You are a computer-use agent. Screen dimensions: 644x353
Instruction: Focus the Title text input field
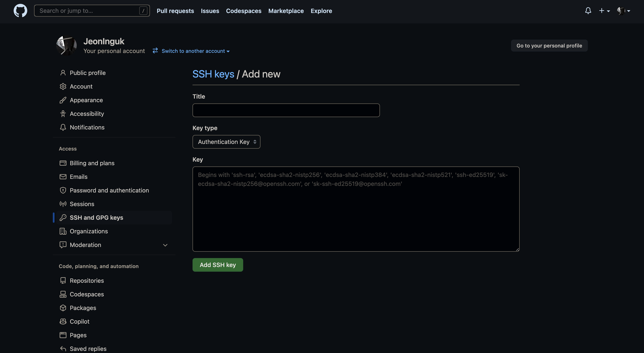(x=286, y=110)
